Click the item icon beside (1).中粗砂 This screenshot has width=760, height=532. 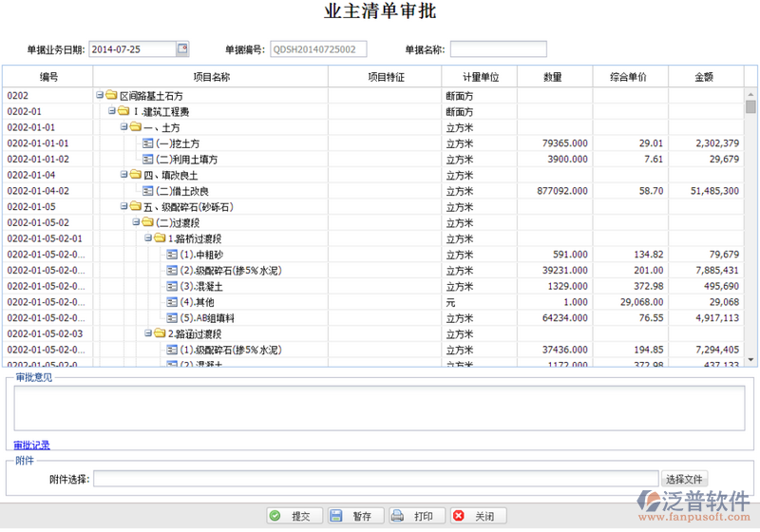172,255
